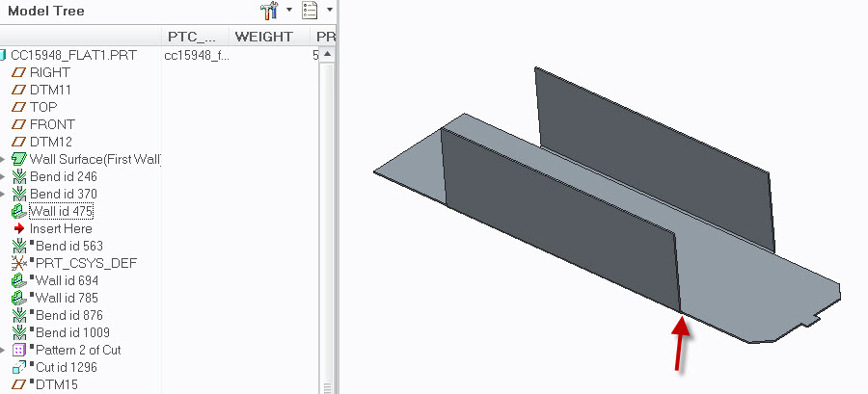This screenshot has width=868, height=394.
Task: Select CC15948_FLAT1.PRT root node
Action: (x=73, y=55)
